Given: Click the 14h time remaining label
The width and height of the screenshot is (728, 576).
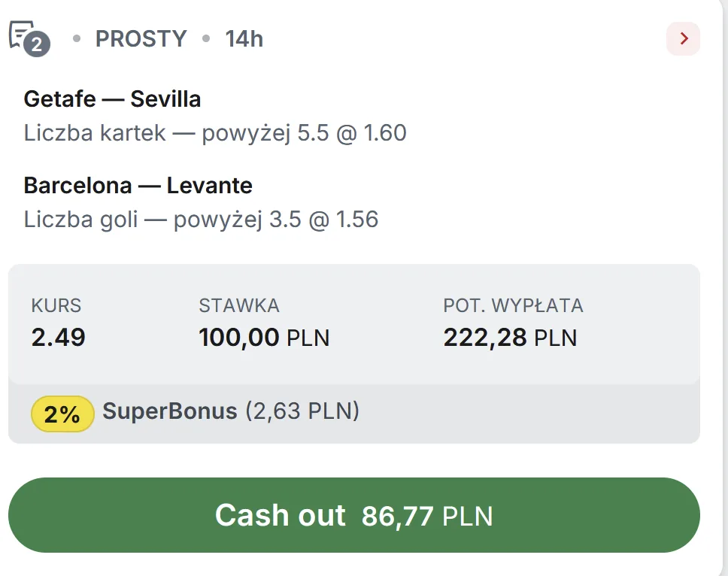Looking at the screenshot, I should pyautogui.click(x=242, y=39).
